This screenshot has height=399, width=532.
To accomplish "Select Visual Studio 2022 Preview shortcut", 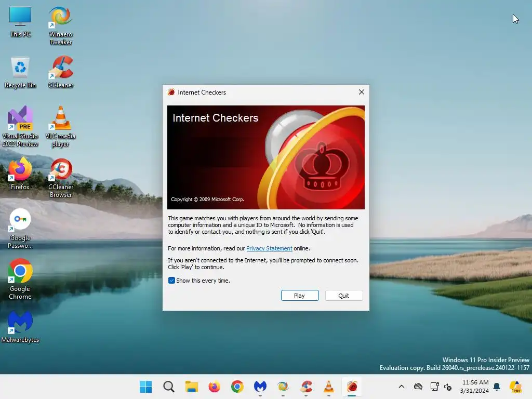I will point(20,127).
